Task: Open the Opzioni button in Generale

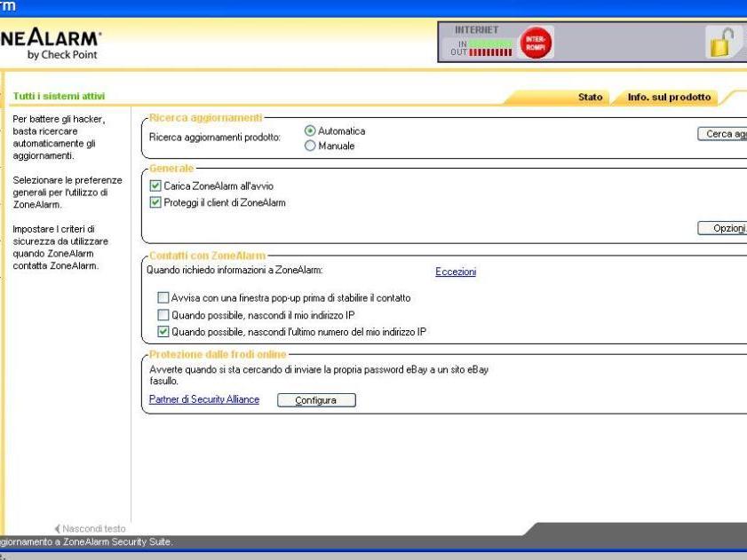Action: pos(722,228)
